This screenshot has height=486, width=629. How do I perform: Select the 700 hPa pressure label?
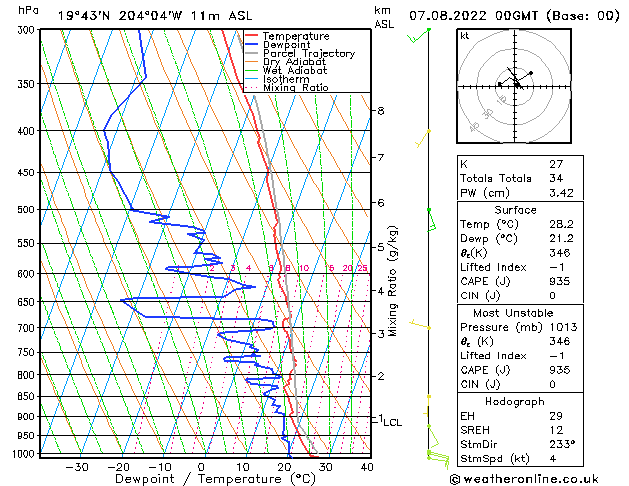pyautogui.click(x=28, y=328)
